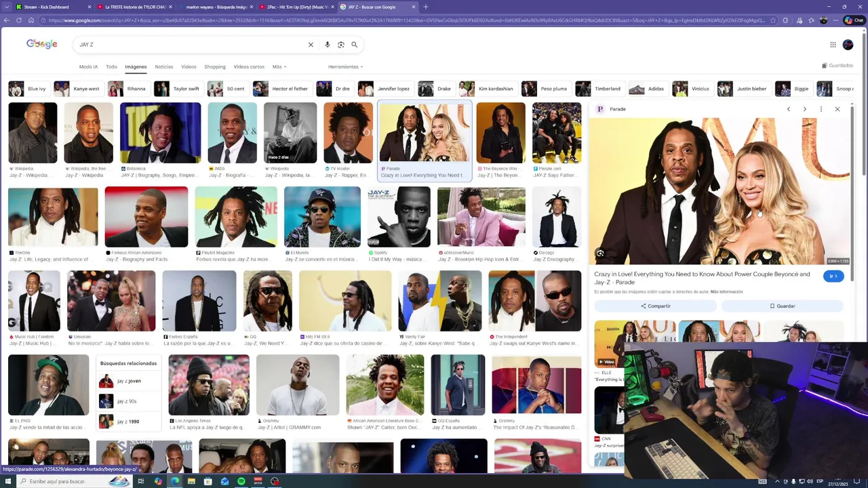The width and height of the screenshot is (868, 488).
Task: Open the Mail app from the taskbar
Action: 224,481
